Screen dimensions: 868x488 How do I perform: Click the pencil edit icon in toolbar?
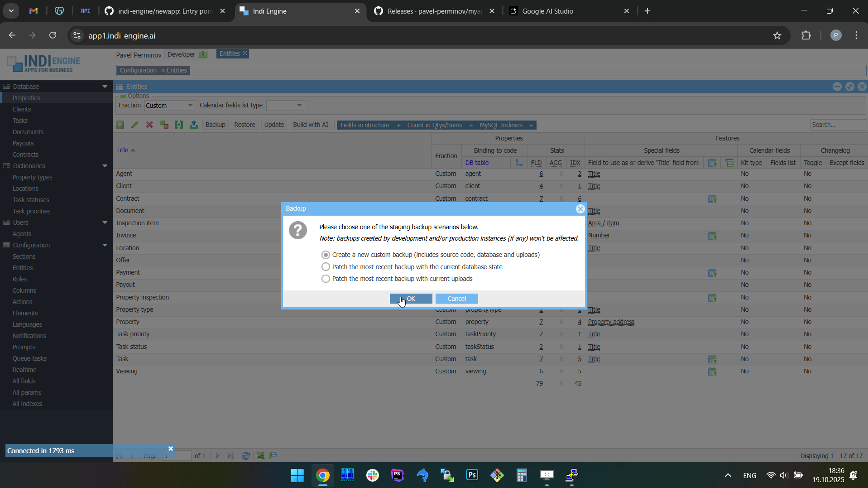click(135, 125)
